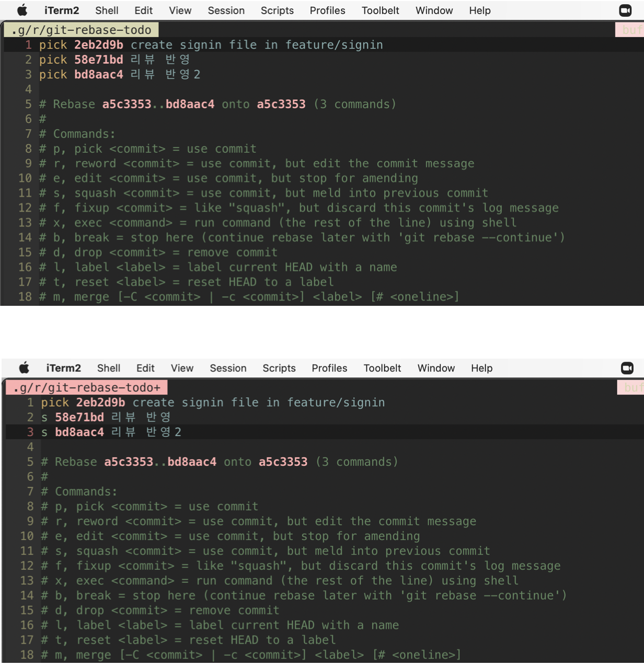
Task: Open Edit menu in upper menu bar
Action: (144, 10)
